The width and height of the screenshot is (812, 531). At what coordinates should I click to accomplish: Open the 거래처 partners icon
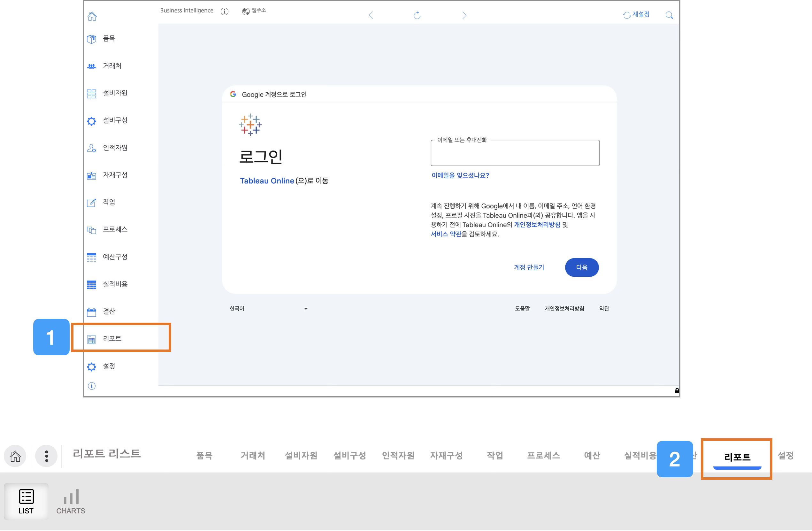(91, 66)
